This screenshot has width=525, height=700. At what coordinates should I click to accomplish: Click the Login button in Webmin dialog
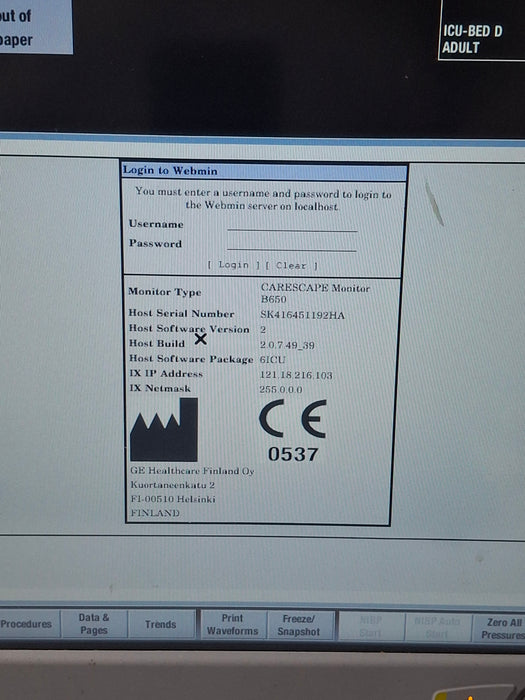233,265
